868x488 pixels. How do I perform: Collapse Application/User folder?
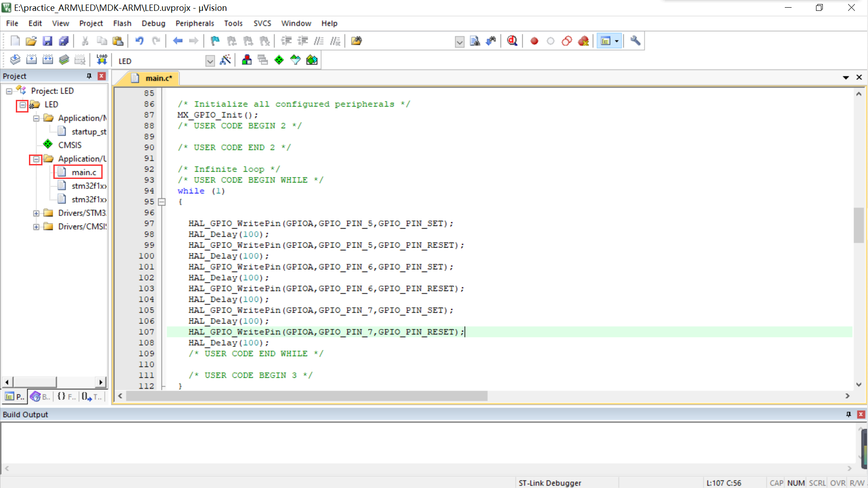click(36, 159)
